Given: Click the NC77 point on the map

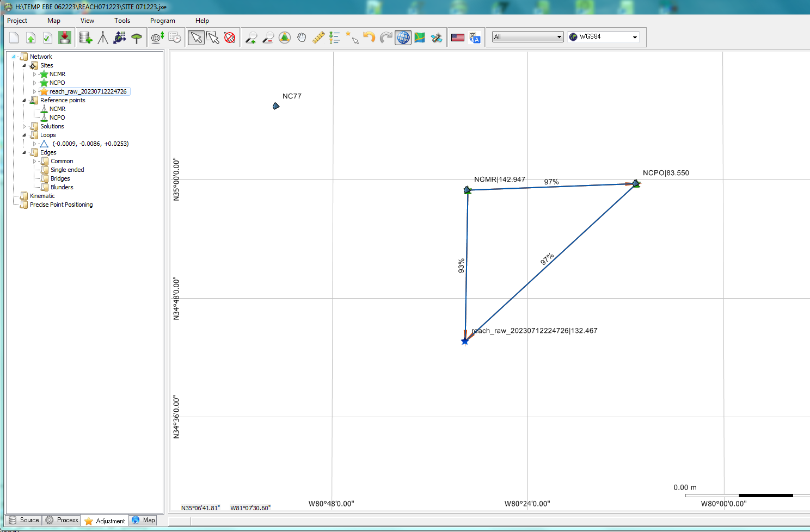Looking at the screenshot, I should point(276,106).
